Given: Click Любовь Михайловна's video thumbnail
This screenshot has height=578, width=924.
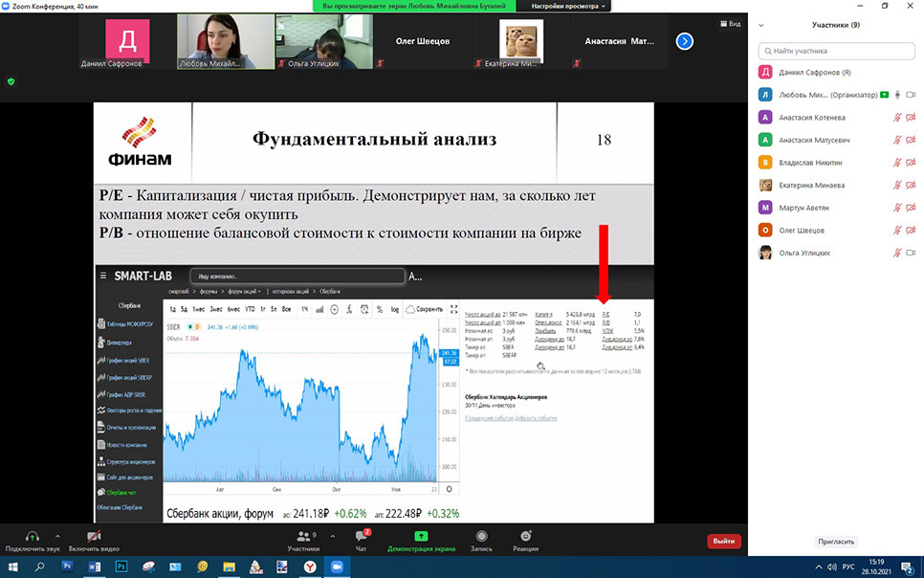Looking at the screenshot, I should pyautogui.click(x=225, y=41).
